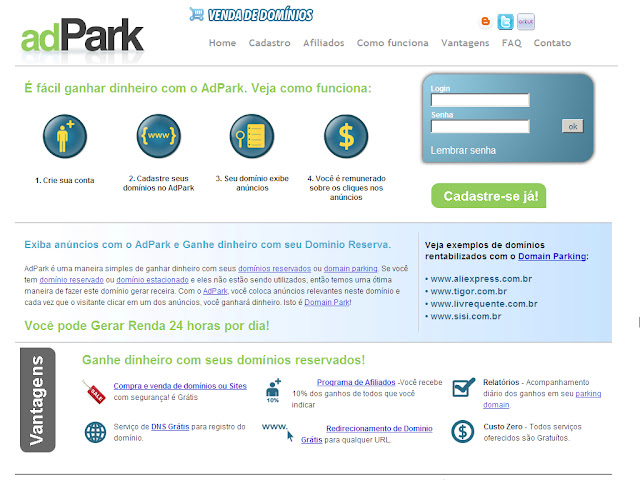Focus the Login input field

pyautogui.click(x=480, y=100)
